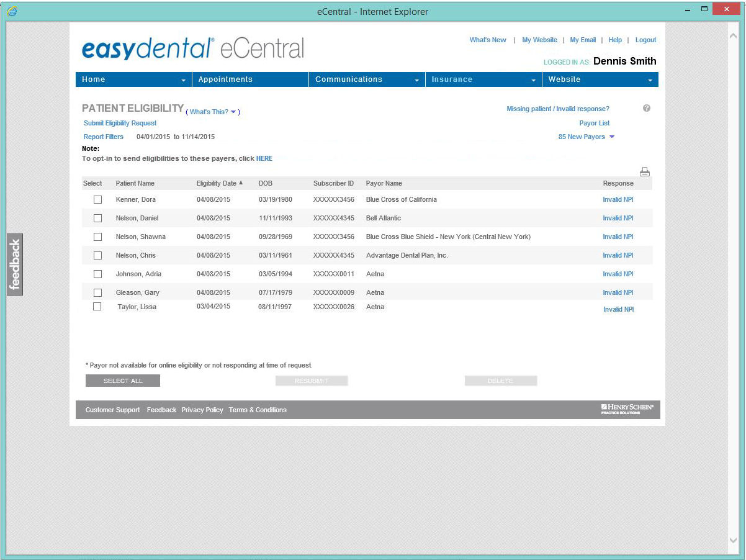Open Invalid NPI response for Johnson, Adria
Viewport: 746px width, 560px height.
[x=618, y=274]
